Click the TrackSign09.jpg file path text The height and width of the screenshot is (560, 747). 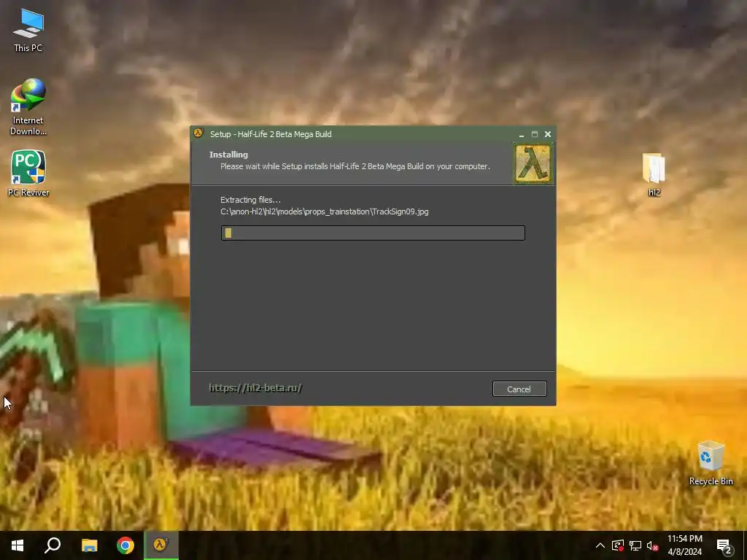tap(325, 212)
